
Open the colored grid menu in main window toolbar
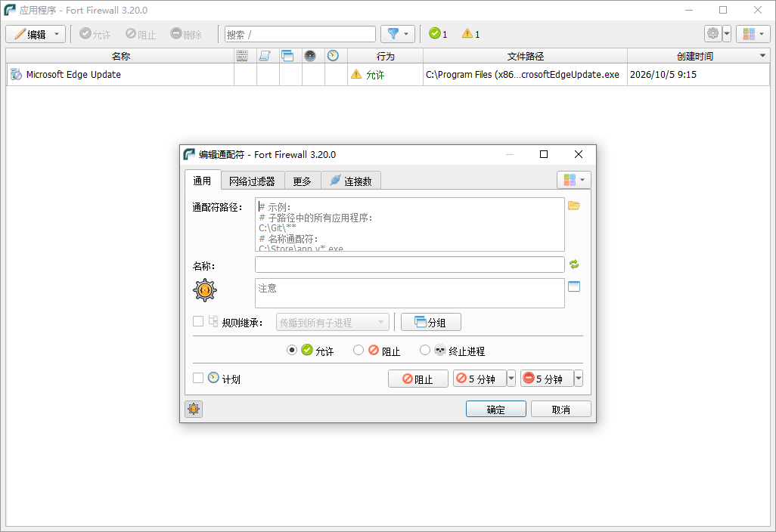click(x=753, y=34)
